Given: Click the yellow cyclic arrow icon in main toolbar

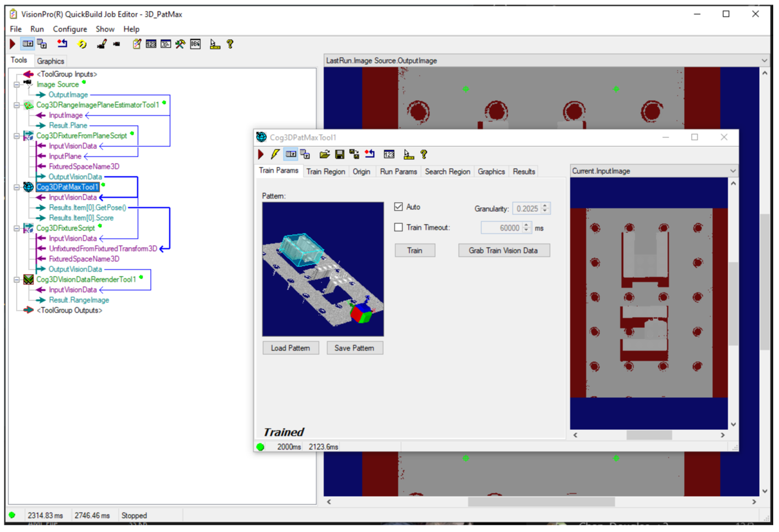Looking at the screenshot, I should 81,44.
